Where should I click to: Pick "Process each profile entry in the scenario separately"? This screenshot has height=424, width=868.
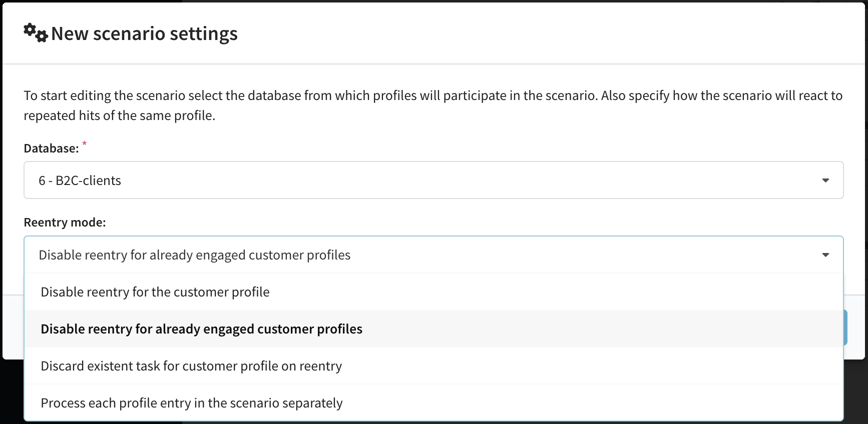[433, 403]
